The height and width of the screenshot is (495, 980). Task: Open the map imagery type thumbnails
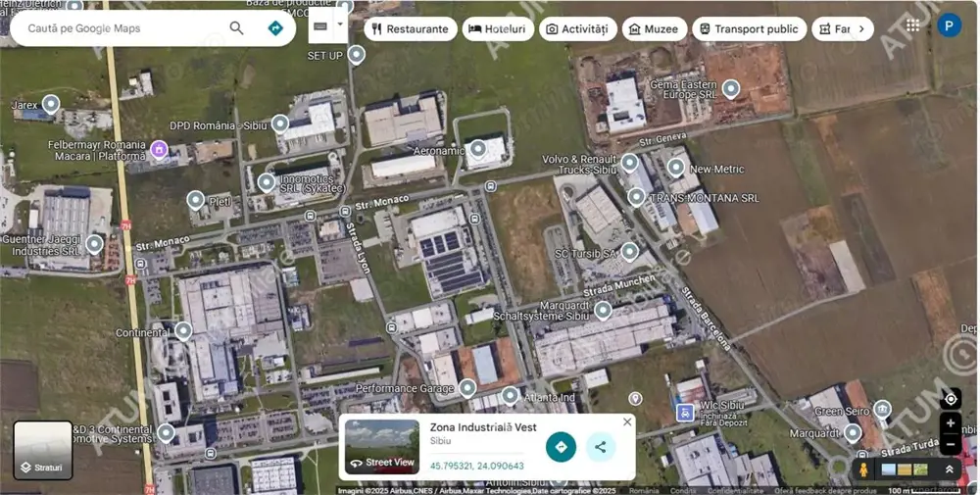(x=905, y=470)
